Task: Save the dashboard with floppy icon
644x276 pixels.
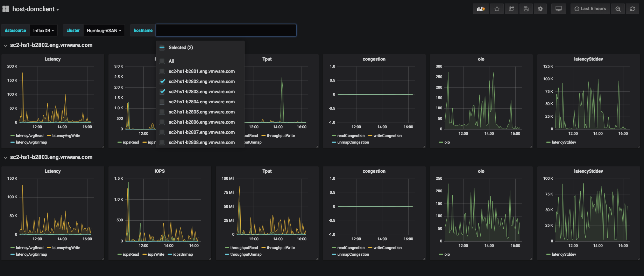Action: [x=526, y=9]
